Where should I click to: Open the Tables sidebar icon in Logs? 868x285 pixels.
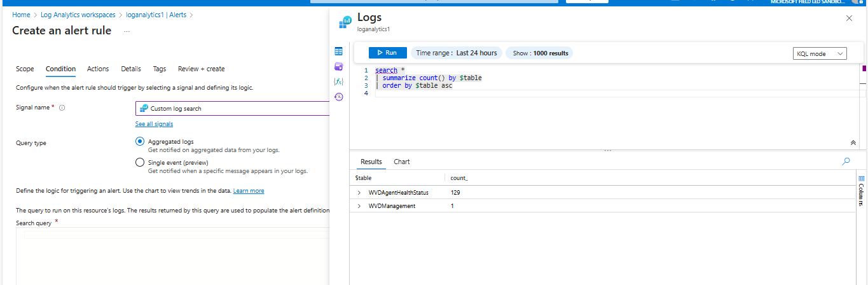(338, 52)
